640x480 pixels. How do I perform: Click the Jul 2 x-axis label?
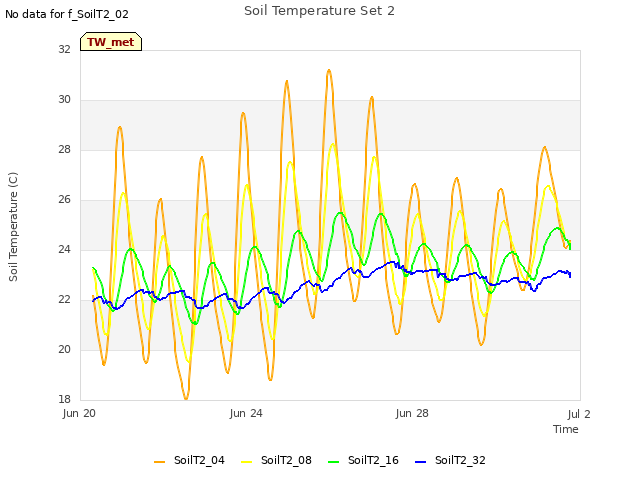tap(579, 414)
